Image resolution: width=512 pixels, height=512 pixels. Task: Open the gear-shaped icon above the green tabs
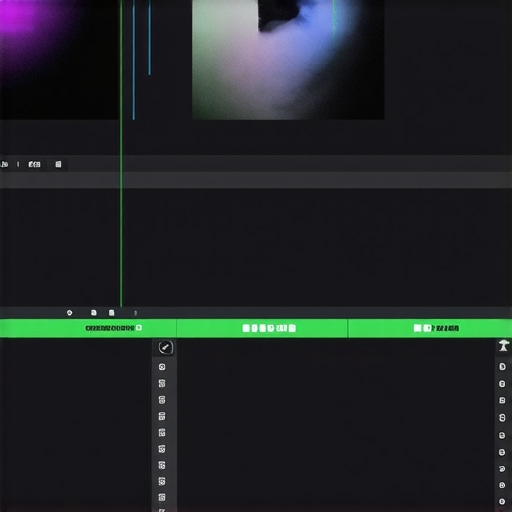pyautogui.click(x=69, y=313)
